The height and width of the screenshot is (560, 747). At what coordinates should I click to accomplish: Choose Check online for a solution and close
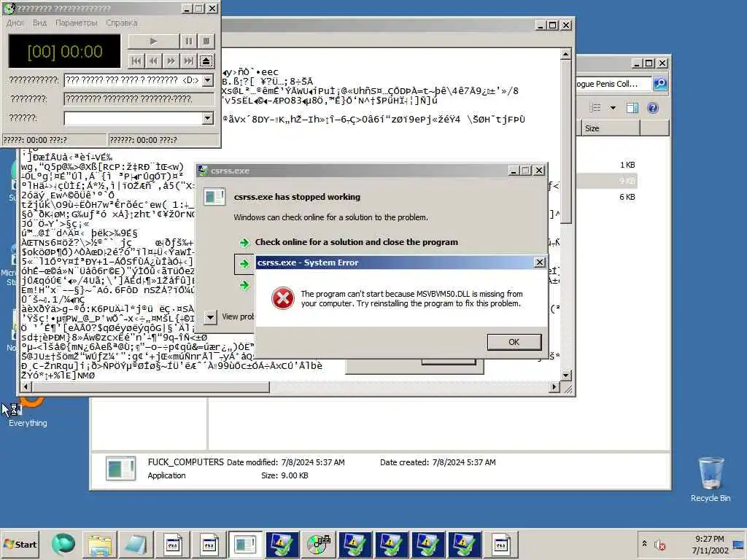[356, 242]
